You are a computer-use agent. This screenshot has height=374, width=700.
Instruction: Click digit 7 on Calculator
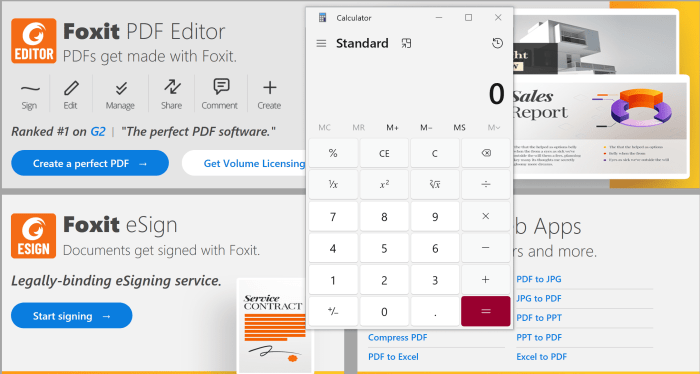click(333, 216)
